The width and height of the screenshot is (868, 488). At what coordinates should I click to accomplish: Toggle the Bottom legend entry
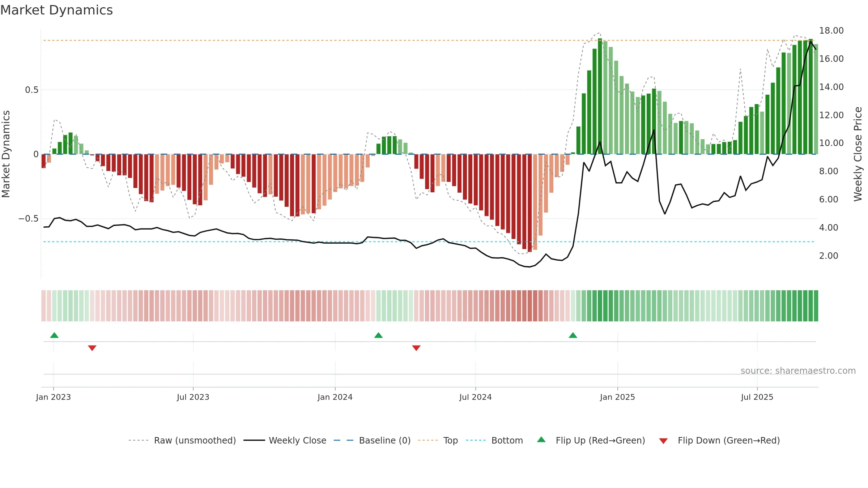pyautogui.click(x=494, y=440)
